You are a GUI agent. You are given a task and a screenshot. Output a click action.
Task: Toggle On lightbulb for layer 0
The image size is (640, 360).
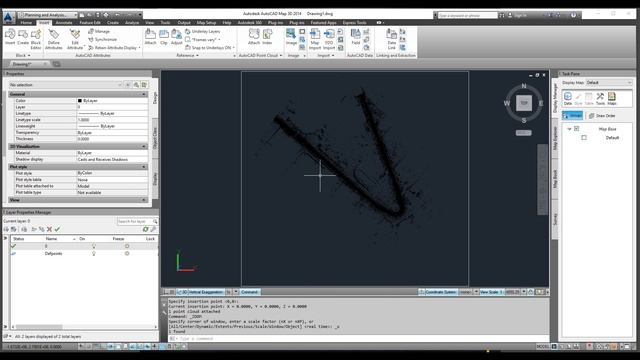click(94, 246)
